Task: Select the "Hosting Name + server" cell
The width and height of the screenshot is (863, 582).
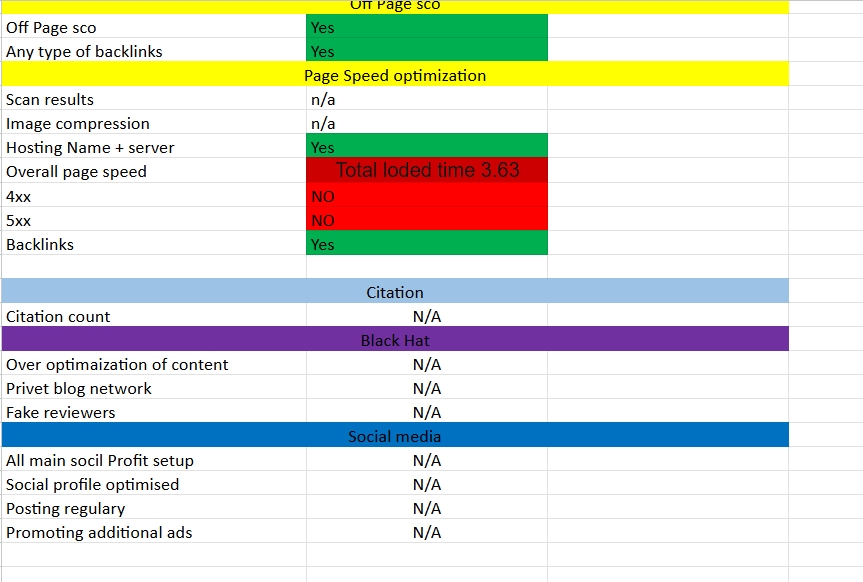Action: [x=90, y=148]
